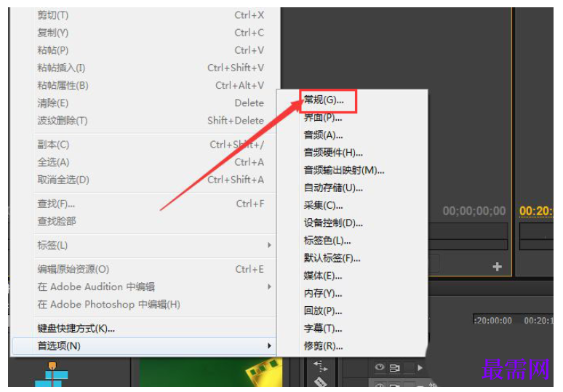Screen dimensions: 563x392
Task: Click the 00;00;00;00 timecode field
Action: [x=474, y=211]
